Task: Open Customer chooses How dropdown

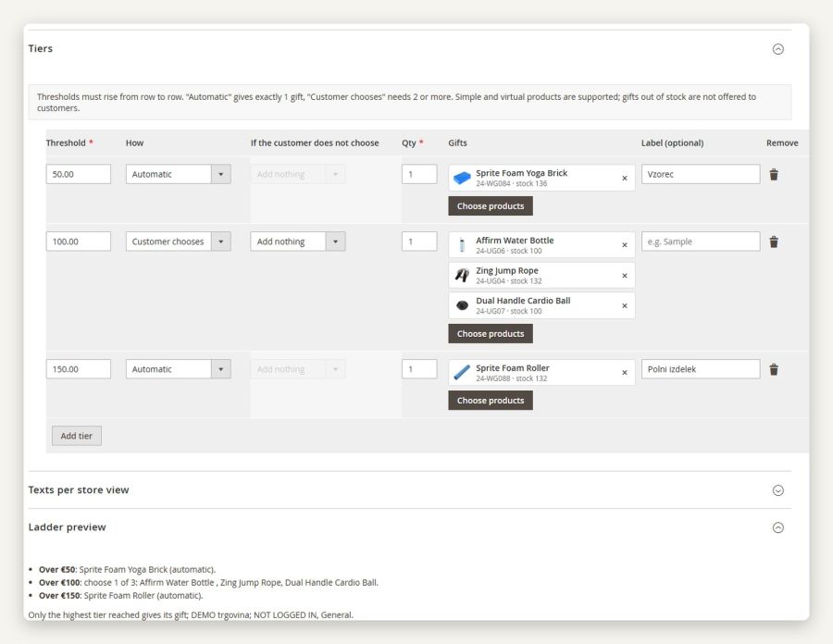Action: click(x=178, y=241)
